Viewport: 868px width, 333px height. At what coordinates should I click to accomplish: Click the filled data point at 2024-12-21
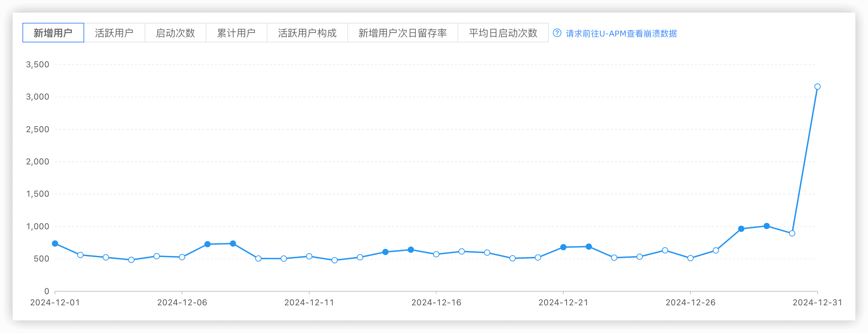[563, 247]
